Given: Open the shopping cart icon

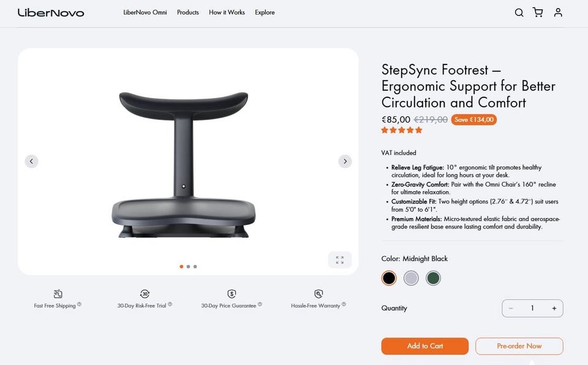Looking at the screenshot, I should [x=538, y=12].
